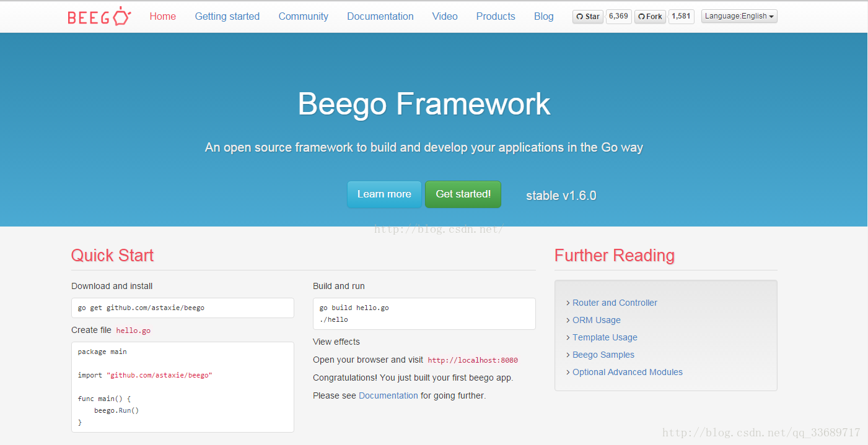Viewport: 868px width, 445px height.
Task: Open the Template Usage link
Action: point(605,337)
